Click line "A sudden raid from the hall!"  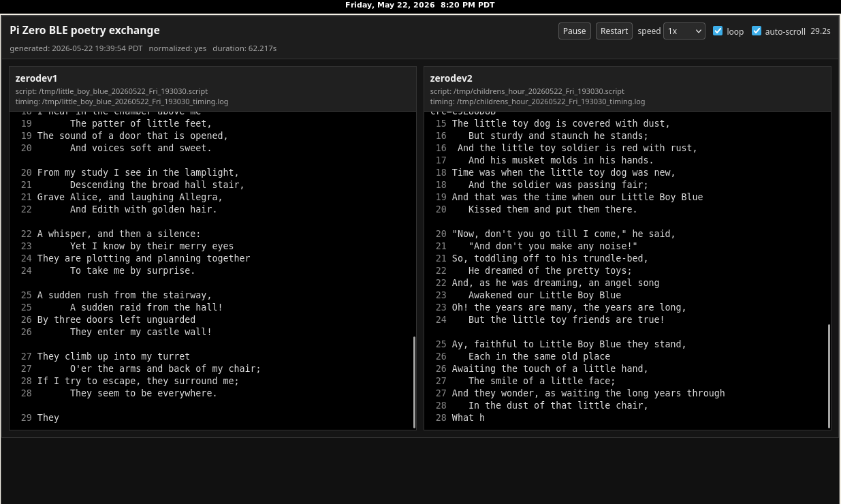(x=146, y=307)
